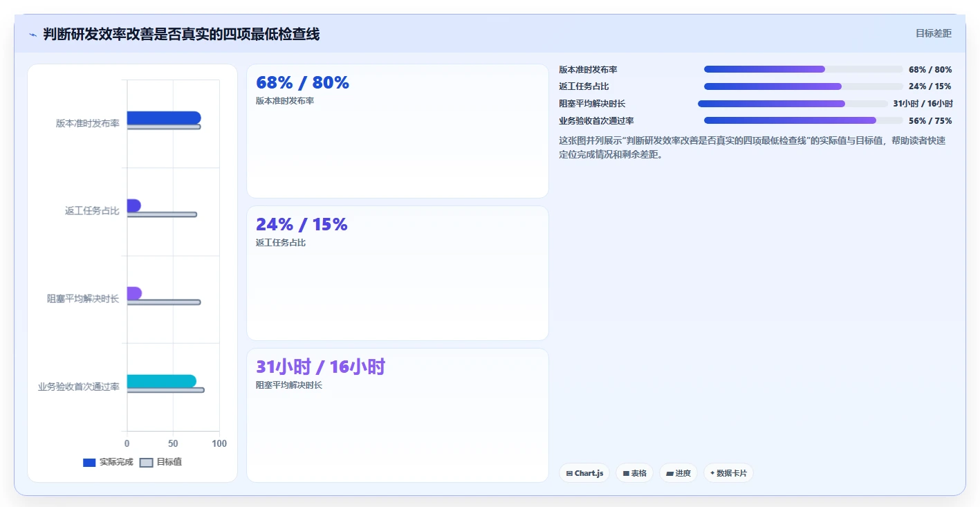Click the lightning icon beside the dashboard title
980x507 pixels.
[x=33, y=35]
